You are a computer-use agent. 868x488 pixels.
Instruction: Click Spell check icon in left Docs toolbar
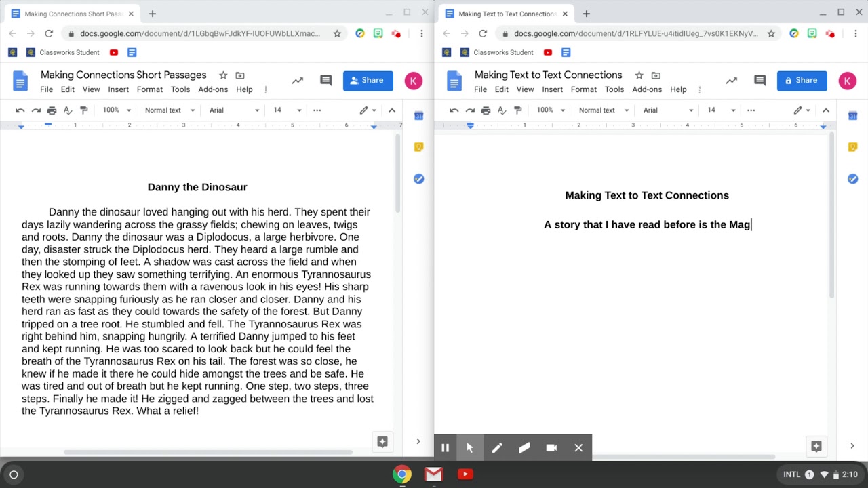(68, 110)
